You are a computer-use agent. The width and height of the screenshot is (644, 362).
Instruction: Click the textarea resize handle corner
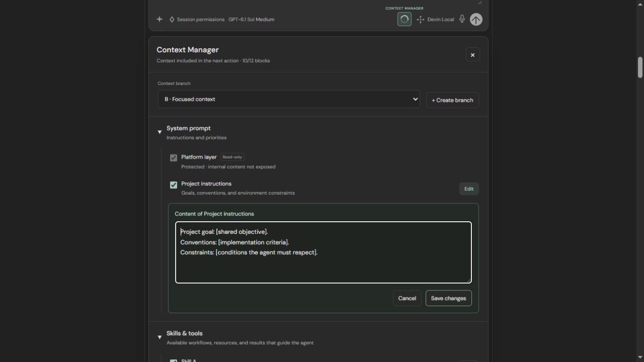(468, 280)
